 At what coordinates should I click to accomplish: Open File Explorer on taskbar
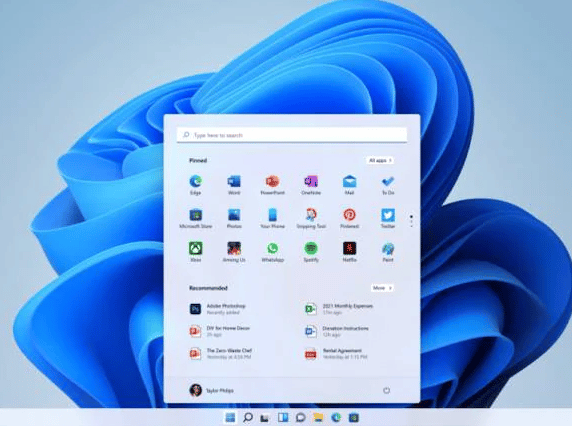318,417
